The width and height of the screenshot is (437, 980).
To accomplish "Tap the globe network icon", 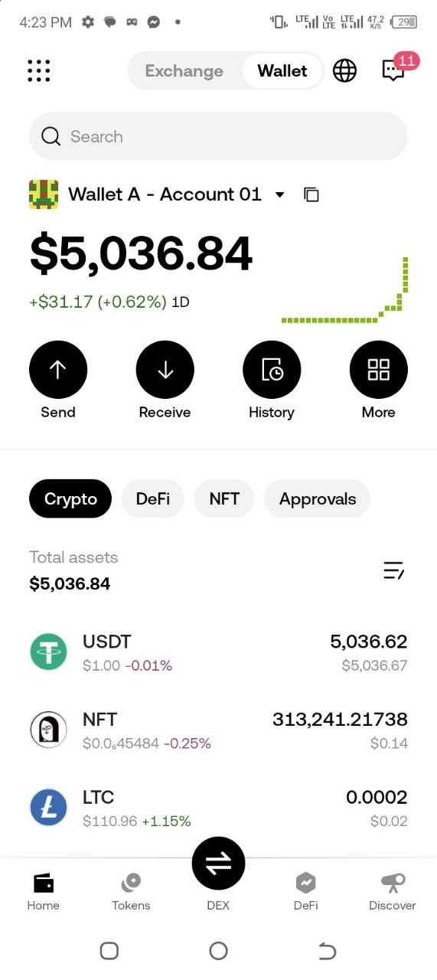I will [x=344, y=70].
